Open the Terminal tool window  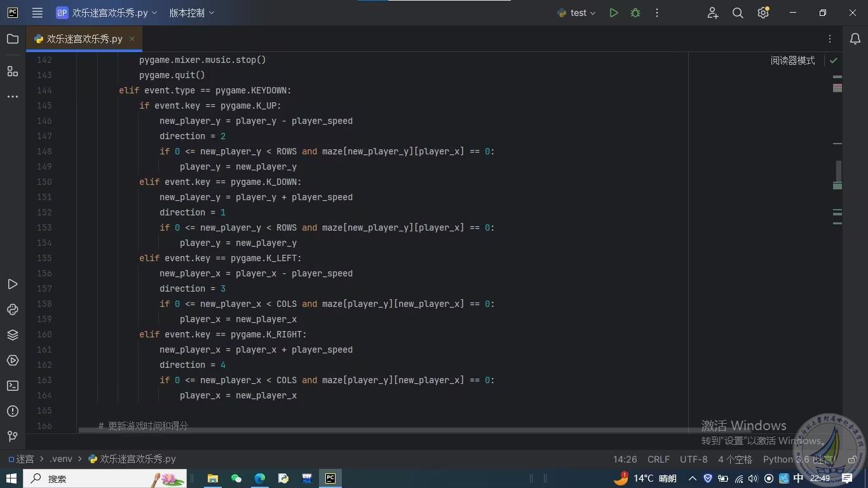(13, 386)
